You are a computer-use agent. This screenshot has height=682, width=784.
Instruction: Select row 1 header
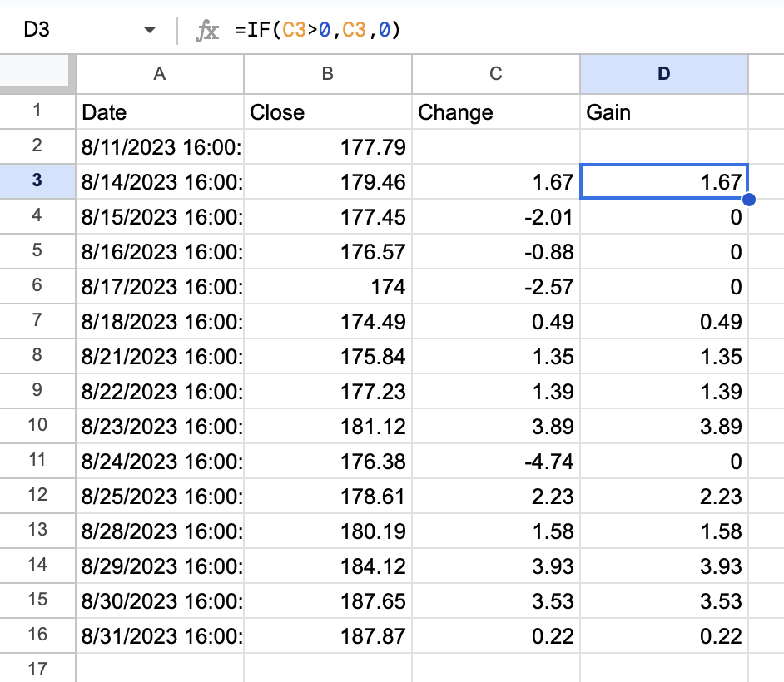(37, 111)
